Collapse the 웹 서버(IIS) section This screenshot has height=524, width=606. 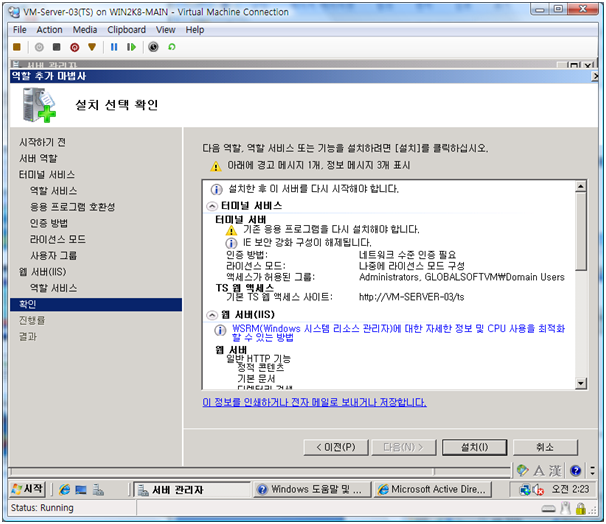click(x=212, y=315)
